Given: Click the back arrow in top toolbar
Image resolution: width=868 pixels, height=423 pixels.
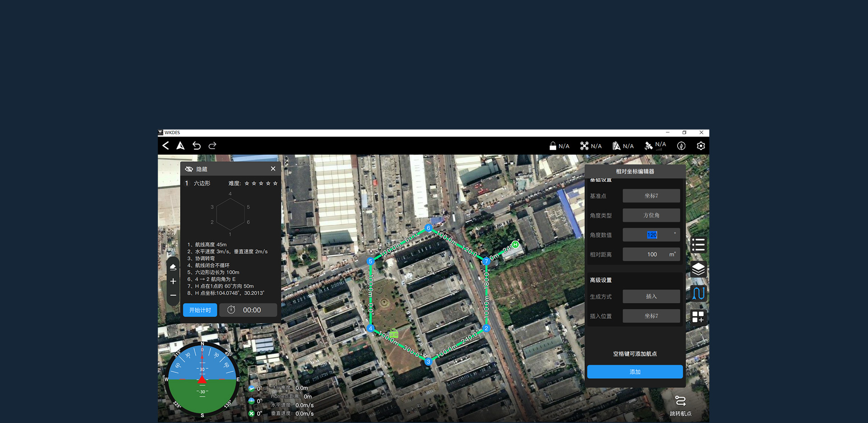Looking at the screenshot, I should coord(166,146).
